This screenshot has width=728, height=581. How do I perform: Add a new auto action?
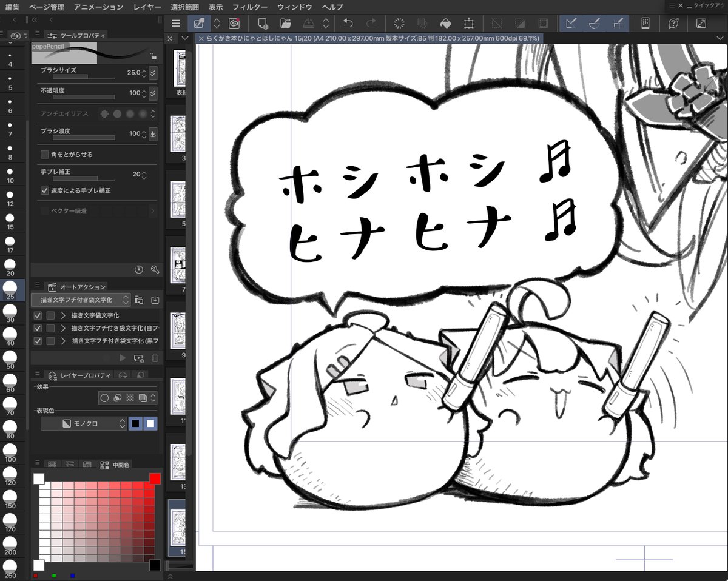138,358
